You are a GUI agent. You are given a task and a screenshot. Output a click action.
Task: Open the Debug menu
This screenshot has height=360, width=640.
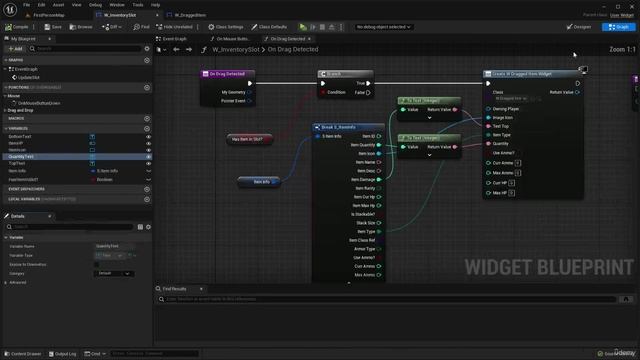(x=96, y=5)
